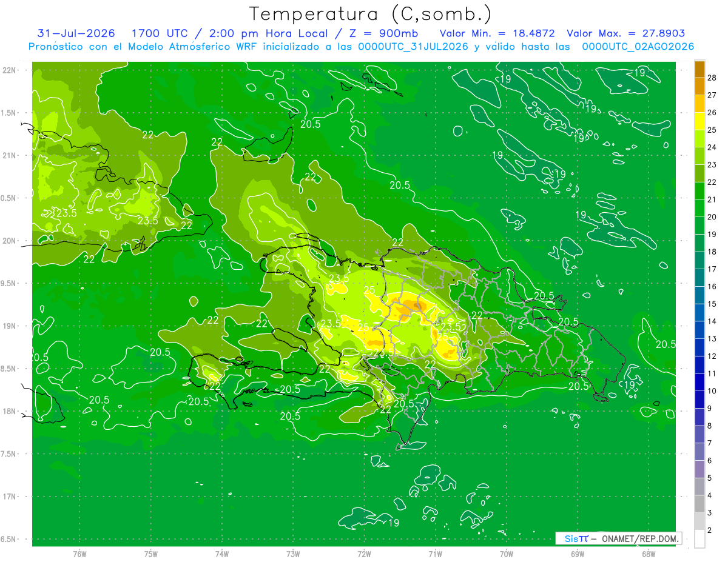Pick the white colorbar segment below 2
The height and width of the screenshot is (562, 728).
699,539
